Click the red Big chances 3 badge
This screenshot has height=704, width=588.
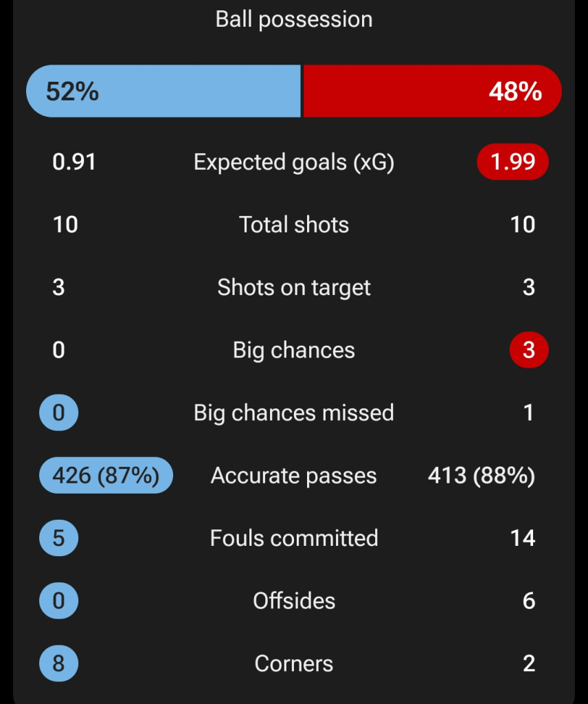(528, 351)
